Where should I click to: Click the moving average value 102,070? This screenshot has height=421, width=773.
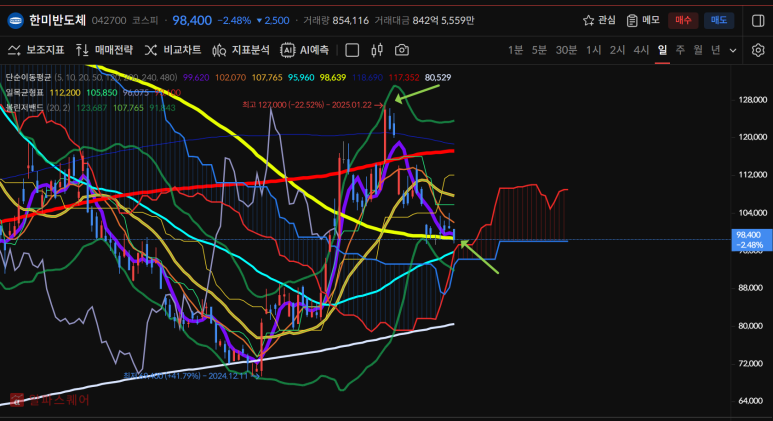(230, 77)
